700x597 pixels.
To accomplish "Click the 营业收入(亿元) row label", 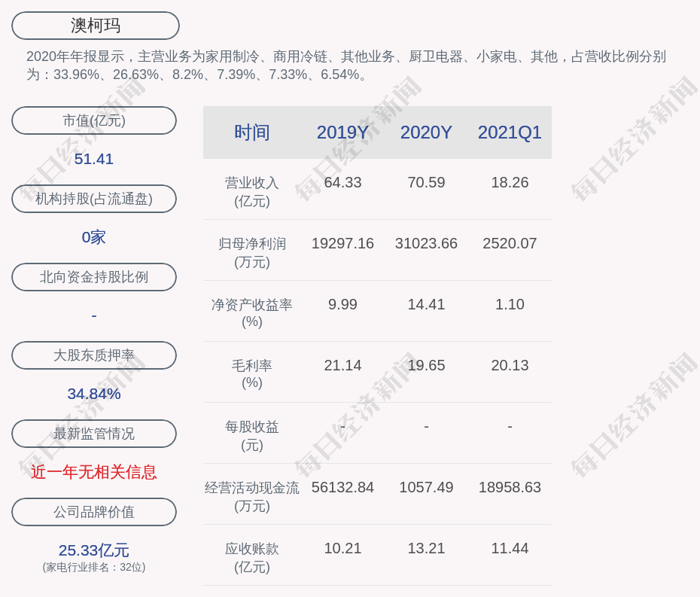I will 252,192.
